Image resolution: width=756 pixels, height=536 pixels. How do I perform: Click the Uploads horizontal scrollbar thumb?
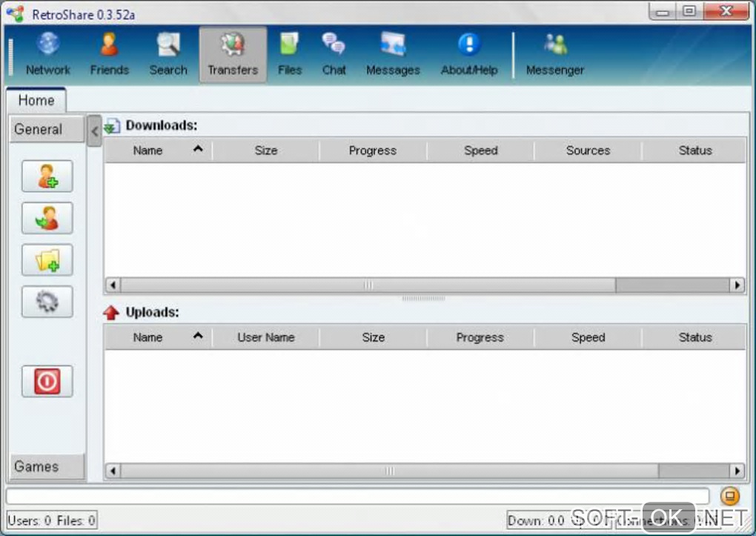click(390, 470)
